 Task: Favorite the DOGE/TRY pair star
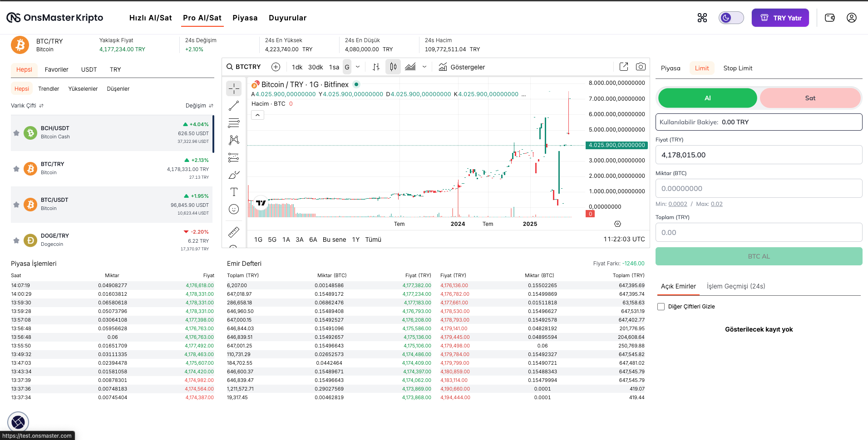coord(16,240)
